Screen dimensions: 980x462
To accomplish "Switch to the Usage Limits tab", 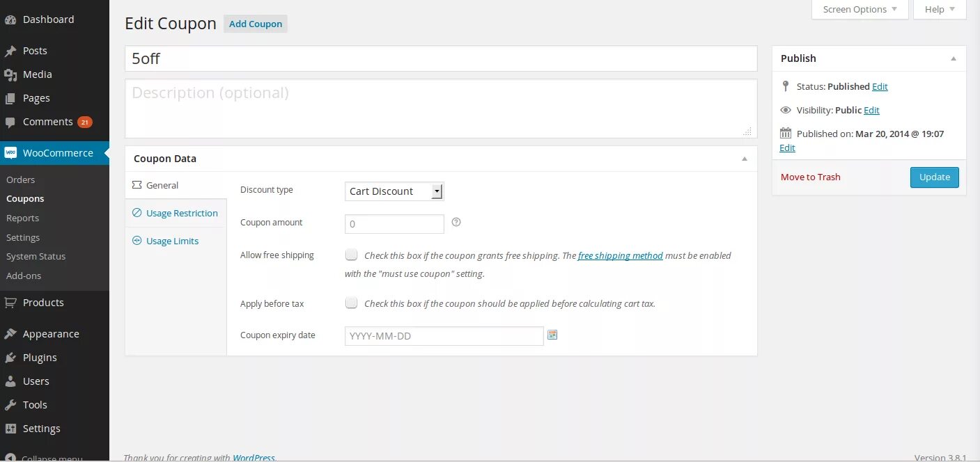I will (176, 241).
